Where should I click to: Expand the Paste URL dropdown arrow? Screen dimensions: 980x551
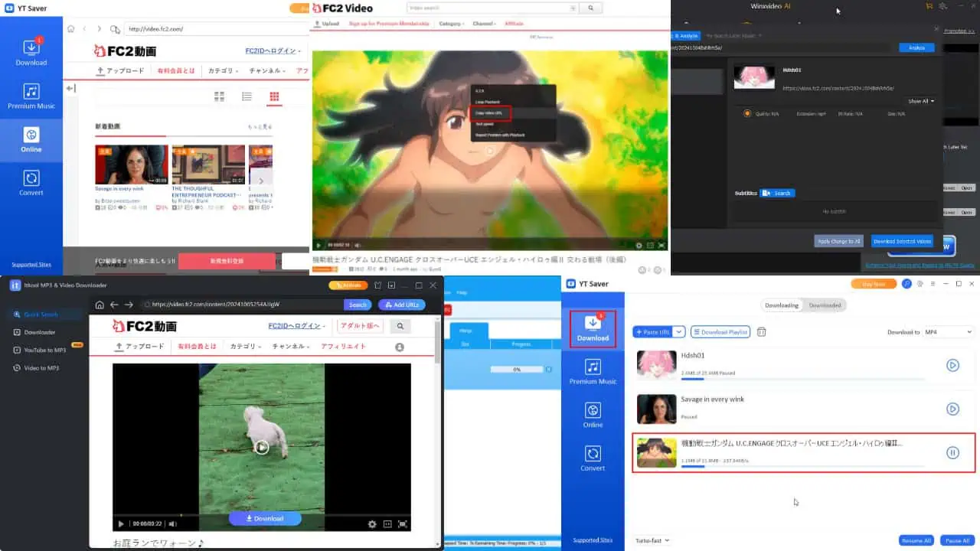679,332
